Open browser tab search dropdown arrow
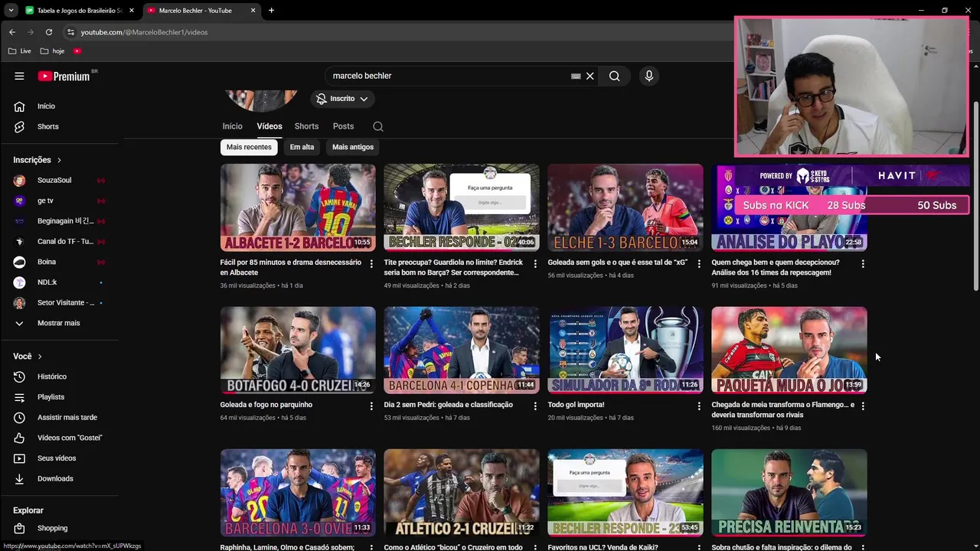Screen dimensions: 980x551 pyautogui.click(x=11, y=10)
